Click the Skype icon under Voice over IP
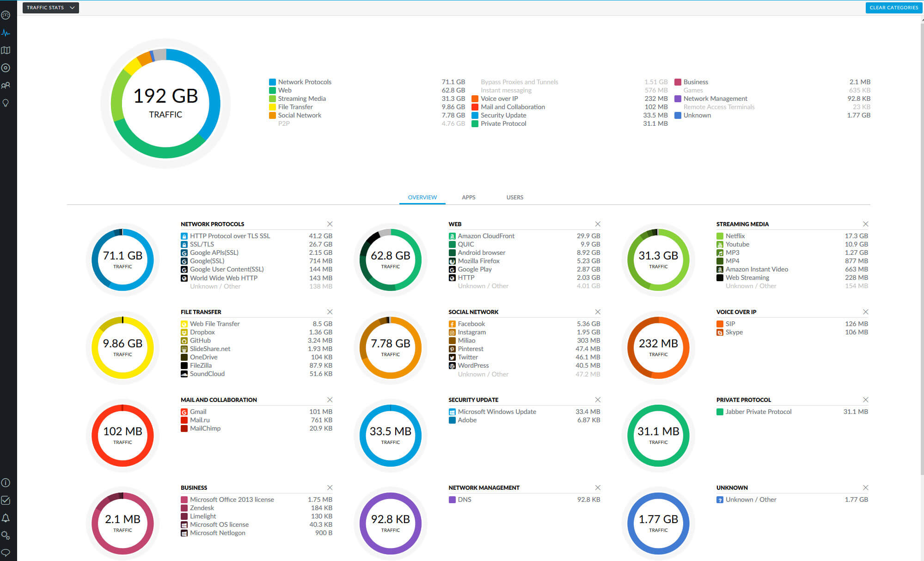Viewport: 924px width, 561px height. pyautogui.click(x=720, y=333)
